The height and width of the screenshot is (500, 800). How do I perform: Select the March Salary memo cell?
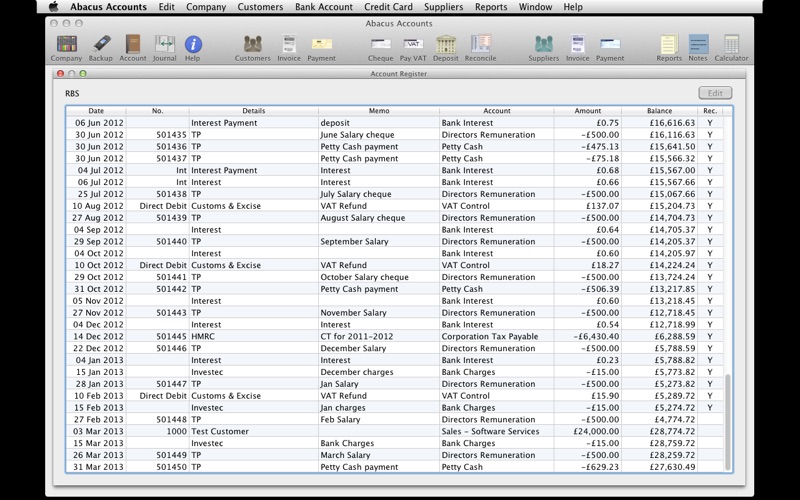pos(379,455)
